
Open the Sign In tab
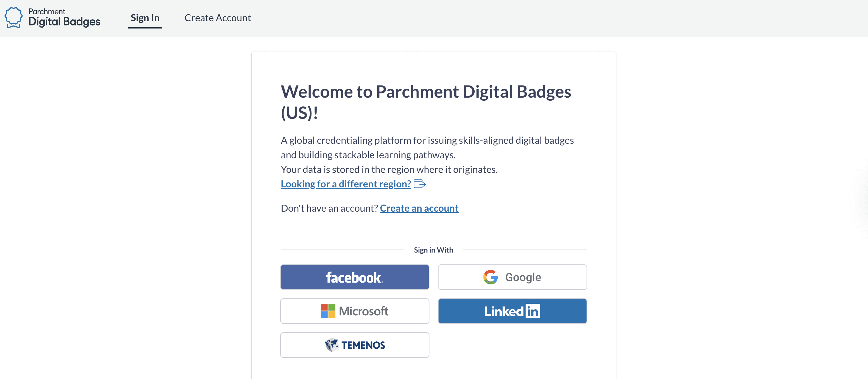[x=145, y=18]
